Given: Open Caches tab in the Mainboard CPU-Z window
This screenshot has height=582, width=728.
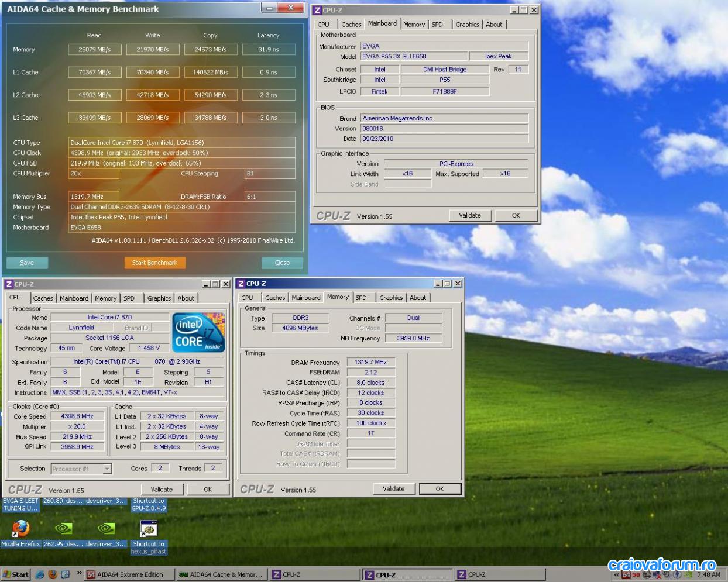Looking at the screenshot, I should tap(351, 25).
